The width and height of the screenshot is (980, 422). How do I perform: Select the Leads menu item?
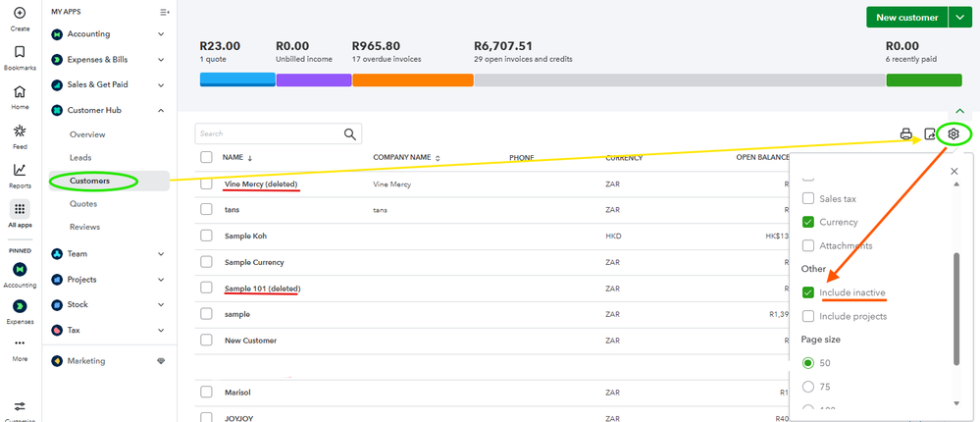[80, 157]
